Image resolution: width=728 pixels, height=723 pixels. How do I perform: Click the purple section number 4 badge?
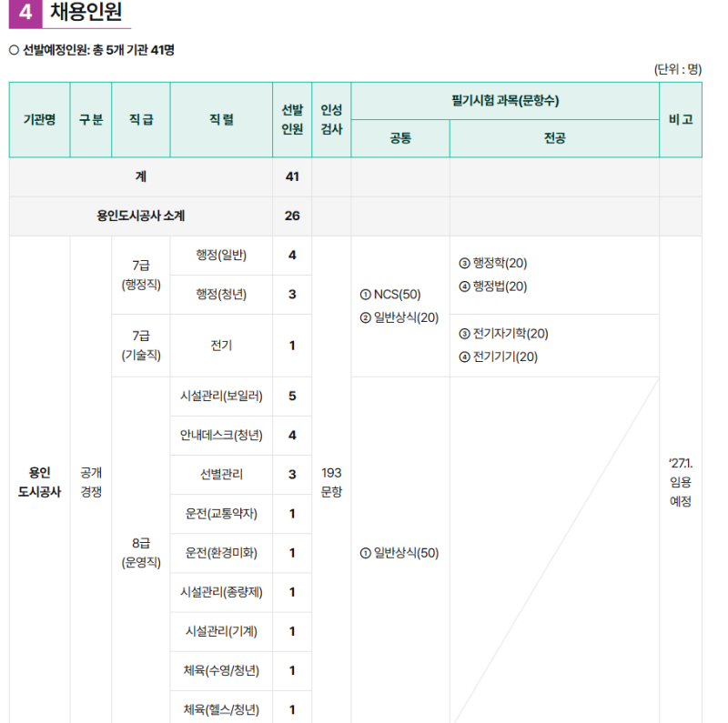tap(25, 13)
